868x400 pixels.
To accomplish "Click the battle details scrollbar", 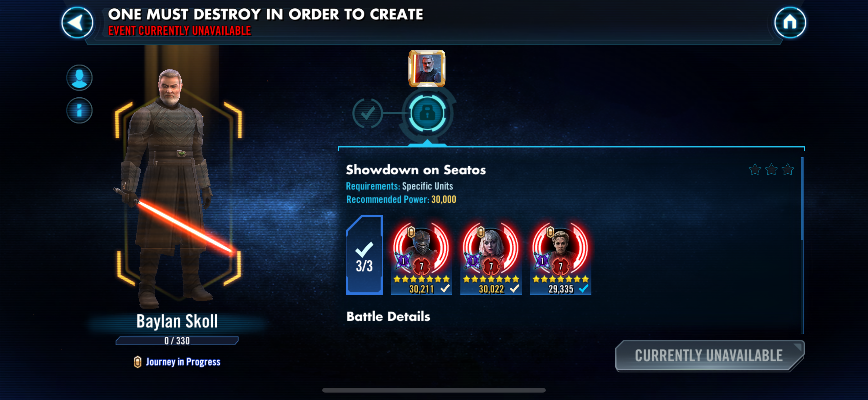I will pyautogui.click(x=802, y=245).
